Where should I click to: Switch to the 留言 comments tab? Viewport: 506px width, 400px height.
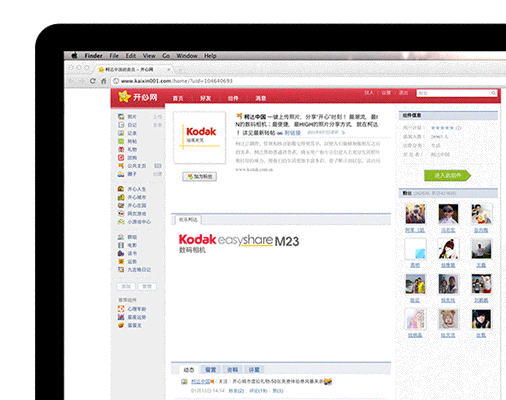coord(210,370)
